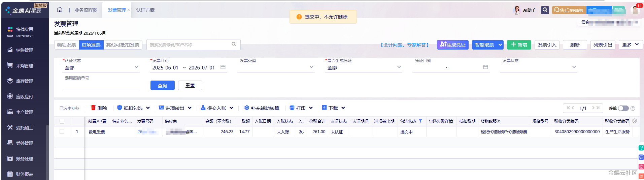This screenshot has height=180, width=644.
Task: Expand the 下载 dropdown
Action: click(x=343, y=108)
